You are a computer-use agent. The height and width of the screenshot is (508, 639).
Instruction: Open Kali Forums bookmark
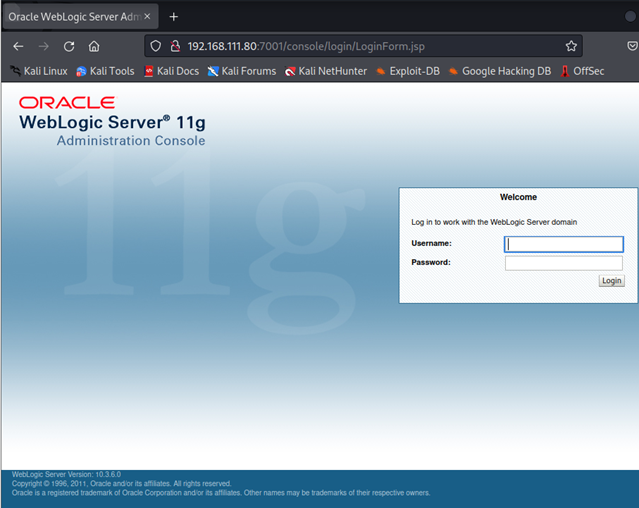[x=242, y=71]
